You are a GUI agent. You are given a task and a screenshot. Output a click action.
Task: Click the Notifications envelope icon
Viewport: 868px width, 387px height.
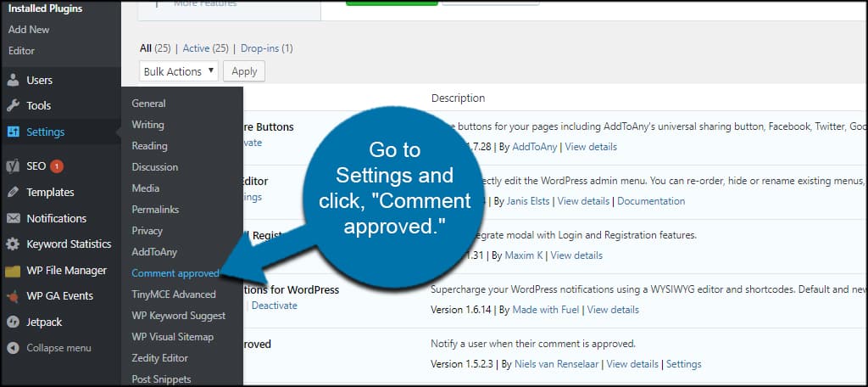tap(14, 218)
